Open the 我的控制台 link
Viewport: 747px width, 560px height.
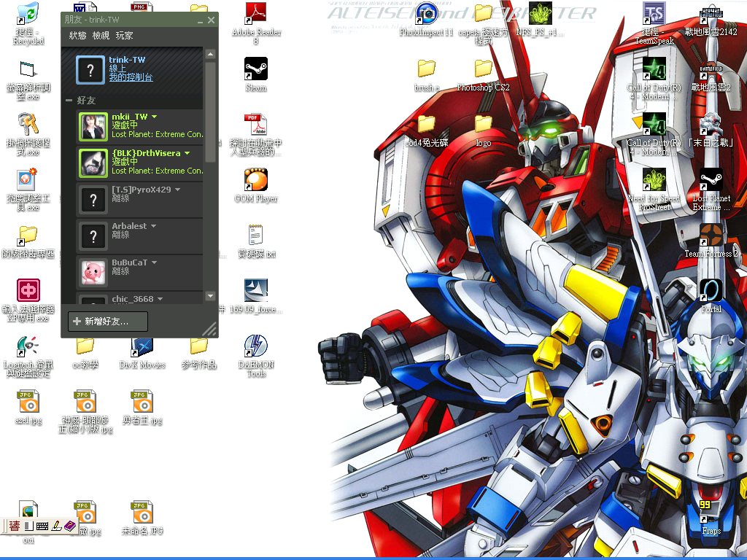[131, 77]
